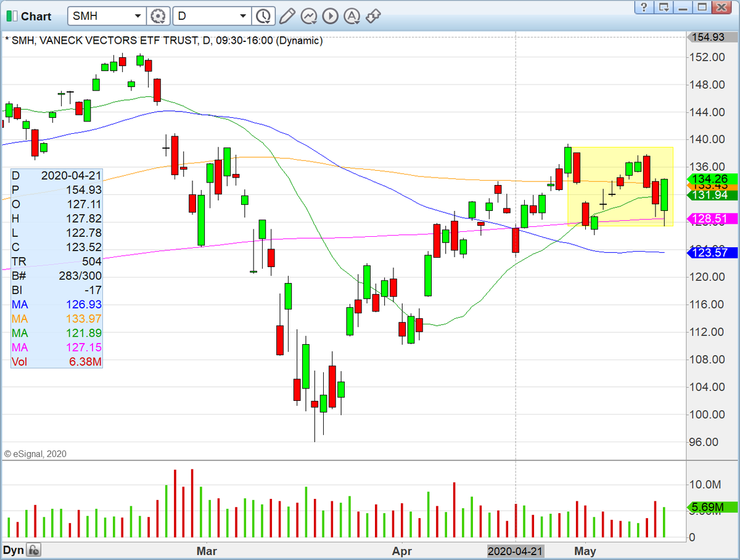
Task: Click the SMH VANECK VECTORS chart title
Action: 163,41
